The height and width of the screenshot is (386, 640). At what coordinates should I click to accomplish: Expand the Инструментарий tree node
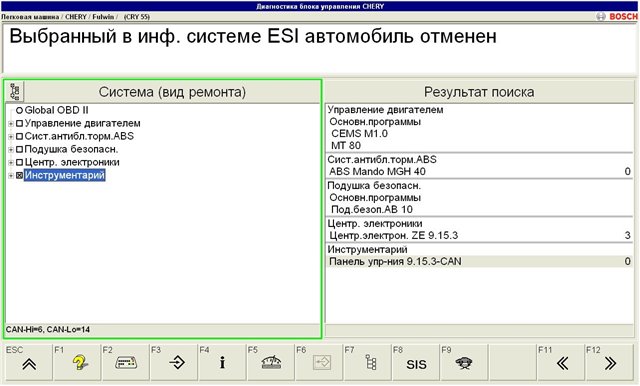coord(11,176)
